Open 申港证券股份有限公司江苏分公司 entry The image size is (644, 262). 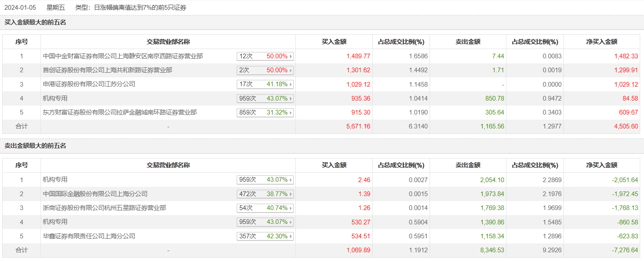[x=89, y=84]
